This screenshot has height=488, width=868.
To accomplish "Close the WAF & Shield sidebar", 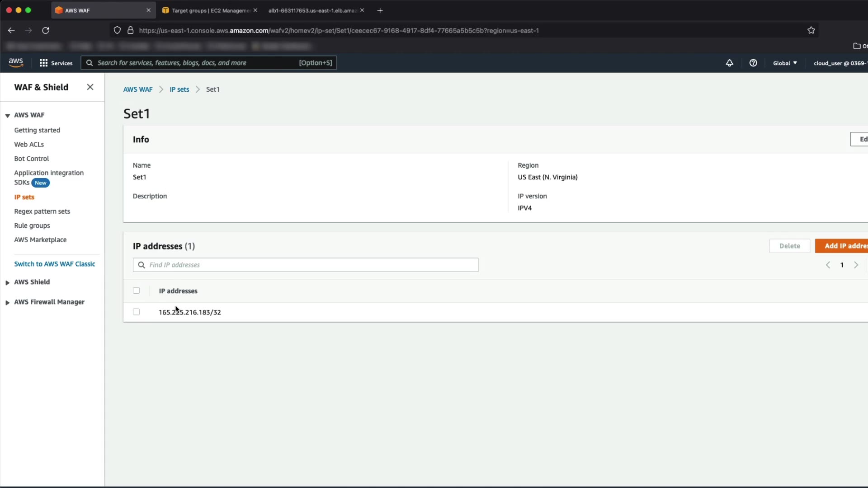I will click(90, 87).
